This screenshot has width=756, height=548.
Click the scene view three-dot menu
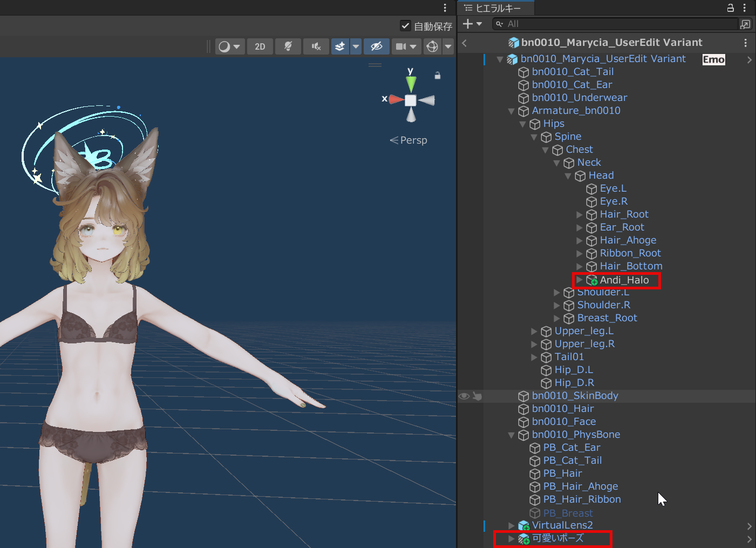tap(445, 8)
